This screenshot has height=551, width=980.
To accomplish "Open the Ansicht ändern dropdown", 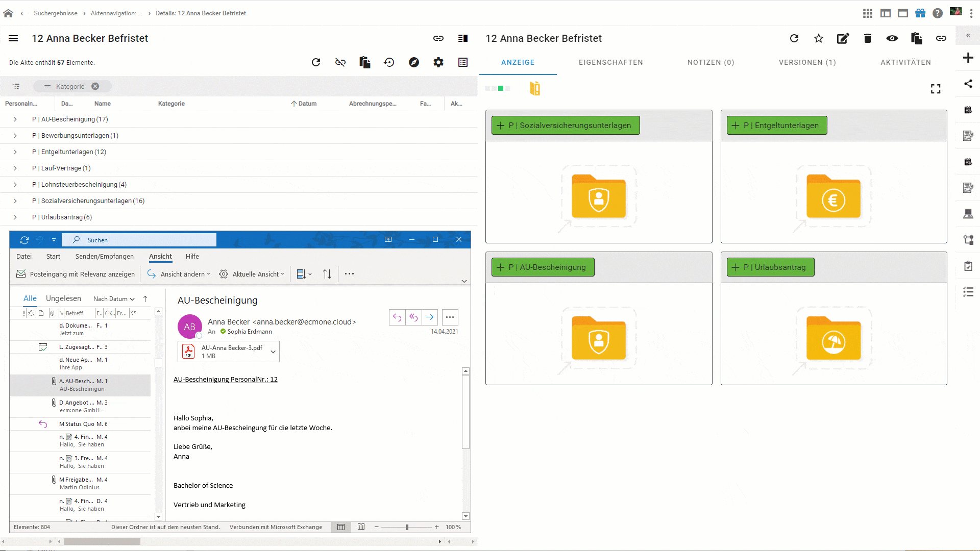I will pos(179,274).
